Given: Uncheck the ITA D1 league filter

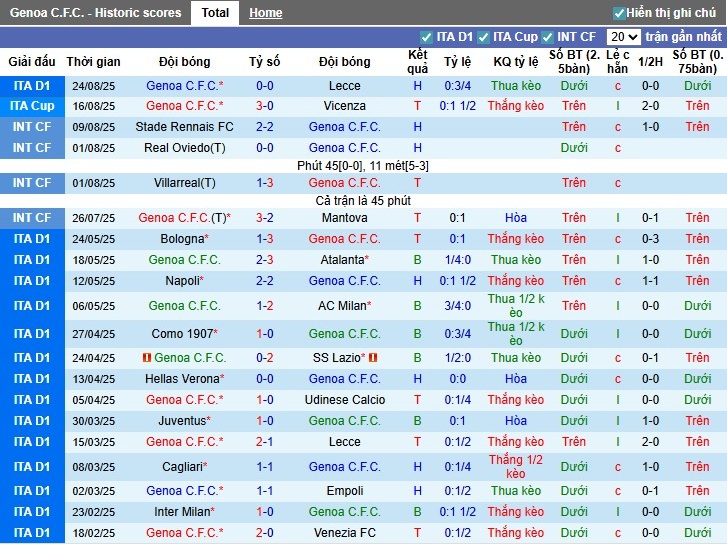Looking at the screenshot, I should coord(428,37).
